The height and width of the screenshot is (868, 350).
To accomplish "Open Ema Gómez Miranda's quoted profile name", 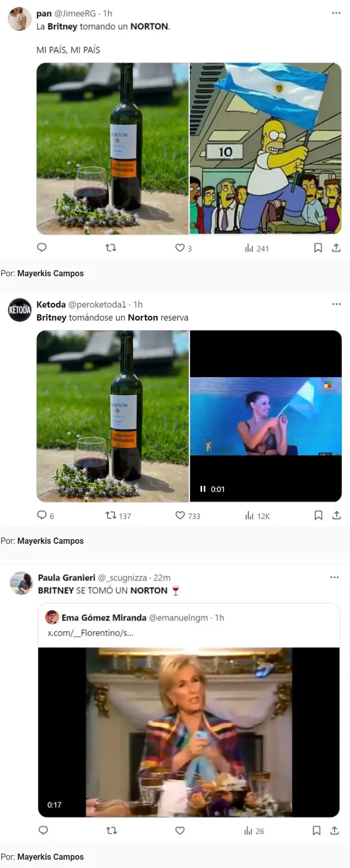I will pos(104,617).
